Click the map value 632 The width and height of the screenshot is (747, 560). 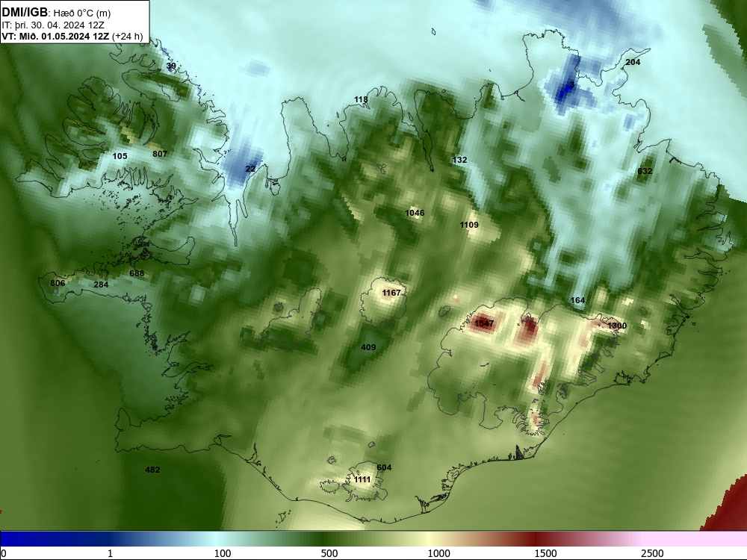(x=645, y=172)
